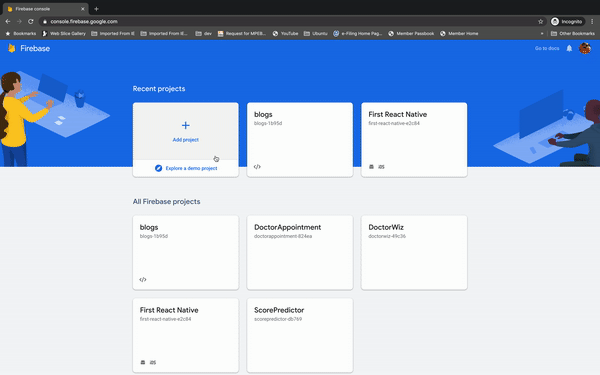Close the Firebase console tab
The height and width of the screenshot is (375, 600).
[83, 9]
